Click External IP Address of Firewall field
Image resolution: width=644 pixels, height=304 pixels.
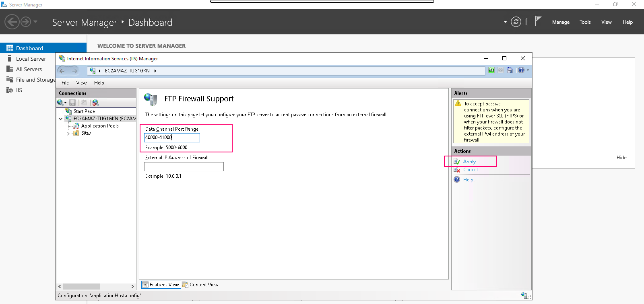coord(184,166)
